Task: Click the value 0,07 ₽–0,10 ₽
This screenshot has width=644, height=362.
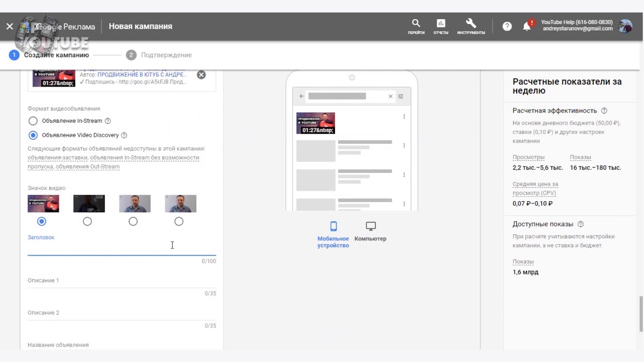Action: [532, 204]
